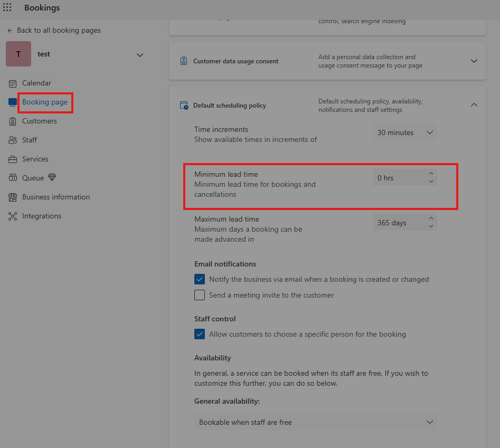Go to Customers in the sidebar
This screenshot has width=500, height=448.
pos(39,121)
